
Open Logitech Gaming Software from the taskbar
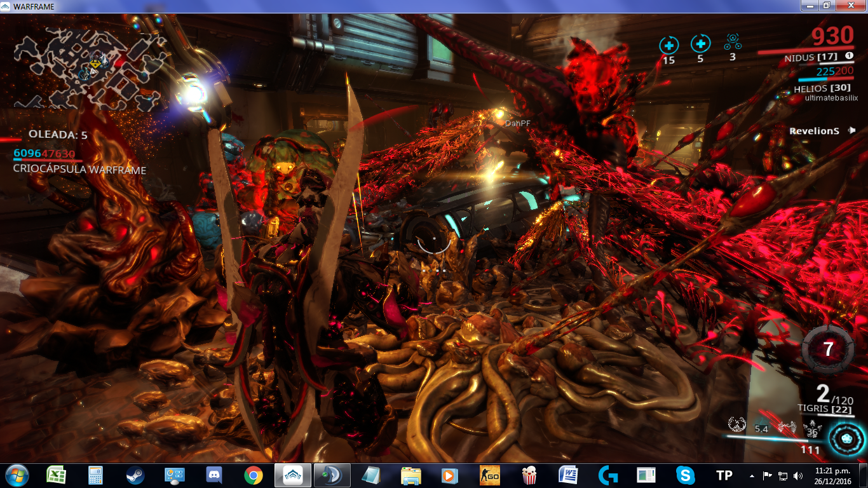coord(608,475)
